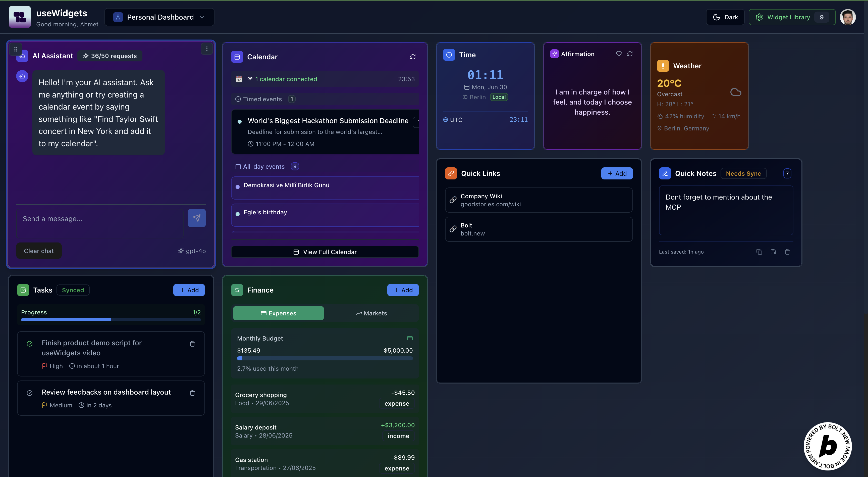The image size is (868, 477).
Task: Mark Review feedbacks task as complete
Action: [x=30, y=393]
